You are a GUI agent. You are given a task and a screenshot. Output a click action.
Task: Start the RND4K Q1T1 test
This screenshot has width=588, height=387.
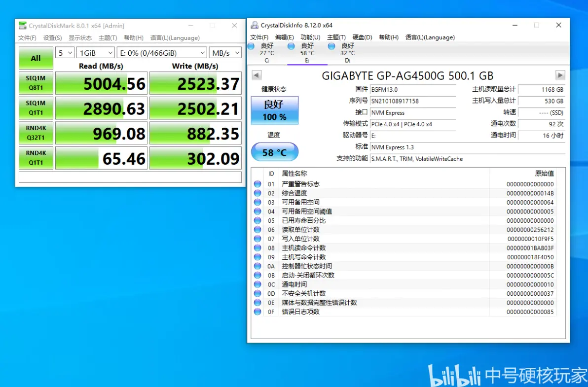pyautogui.click(x=36, y=158)
